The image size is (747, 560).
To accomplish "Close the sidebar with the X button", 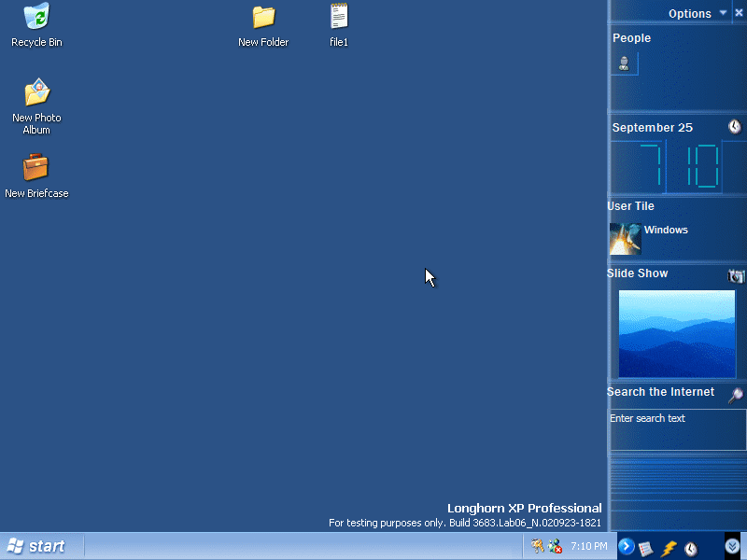I will click(739, 13).
